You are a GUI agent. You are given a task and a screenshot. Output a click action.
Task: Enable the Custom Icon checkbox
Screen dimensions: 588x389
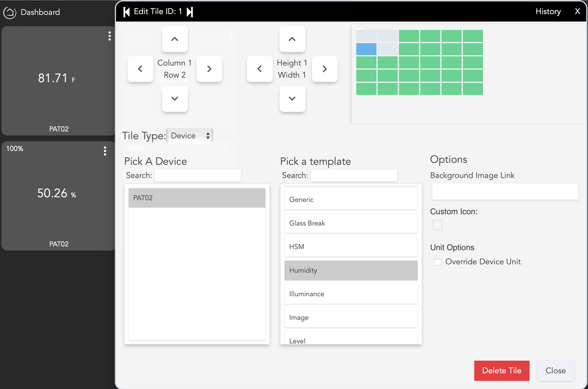(437, 225)
